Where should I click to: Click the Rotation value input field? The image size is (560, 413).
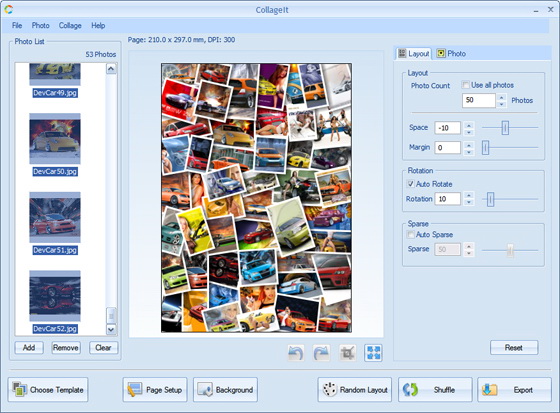(x=448, y=199)
